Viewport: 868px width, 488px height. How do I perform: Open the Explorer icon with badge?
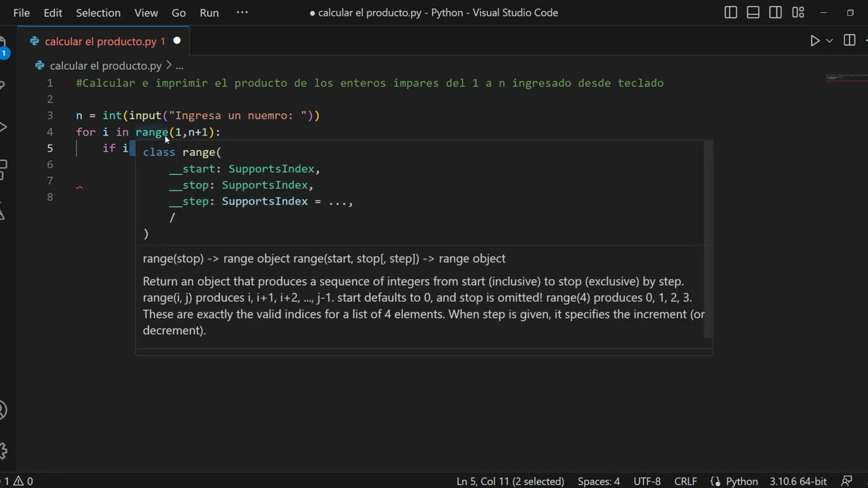pos(3,47)
